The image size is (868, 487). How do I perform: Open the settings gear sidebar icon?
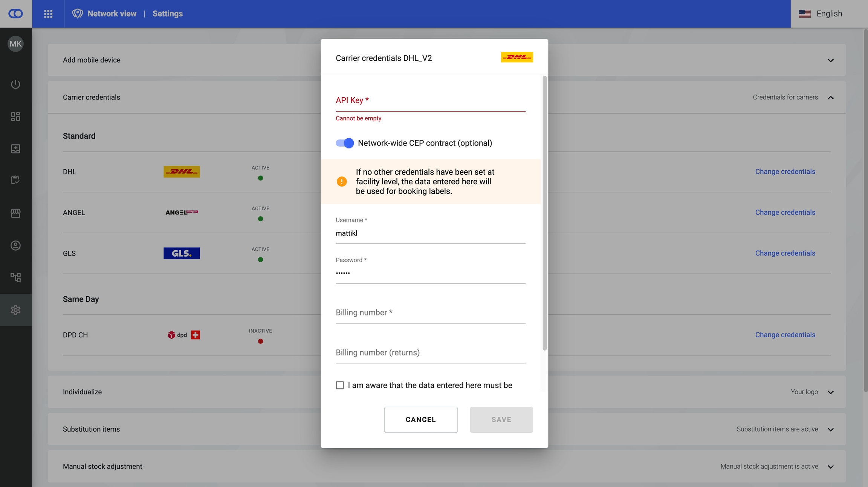coord(15,310)
